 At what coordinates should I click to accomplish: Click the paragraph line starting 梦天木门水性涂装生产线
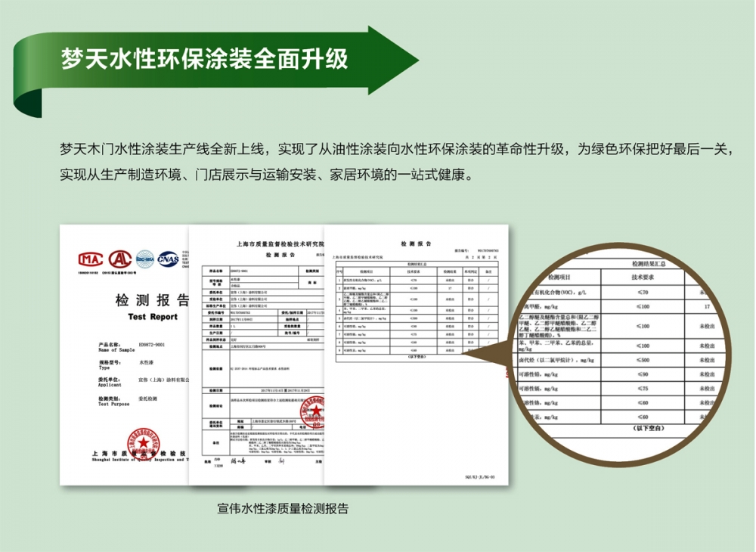point(398,149)
